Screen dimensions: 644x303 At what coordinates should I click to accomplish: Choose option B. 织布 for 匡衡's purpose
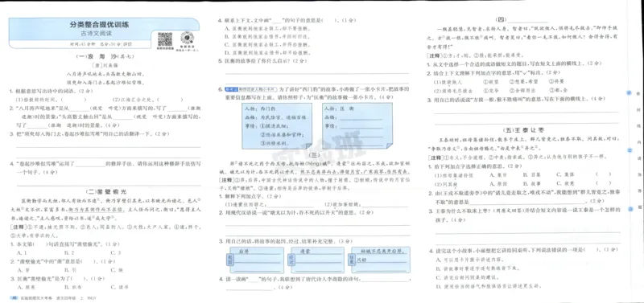72,287
